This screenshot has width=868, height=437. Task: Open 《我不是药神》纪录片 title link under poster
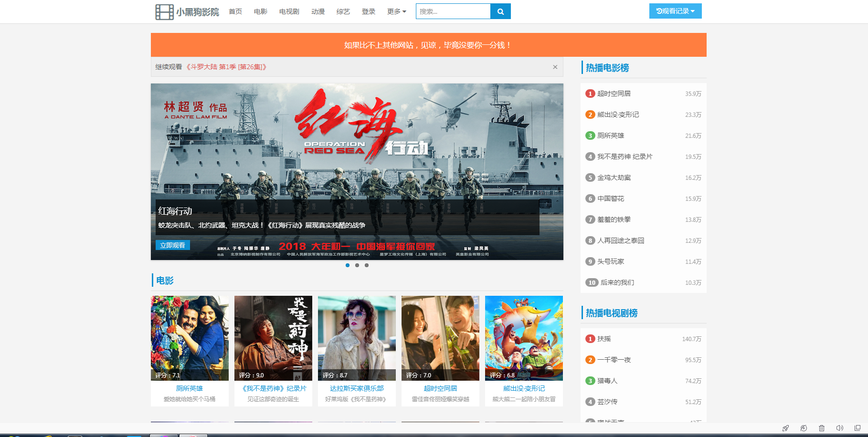pyautogui.click(x=273, y=388)
